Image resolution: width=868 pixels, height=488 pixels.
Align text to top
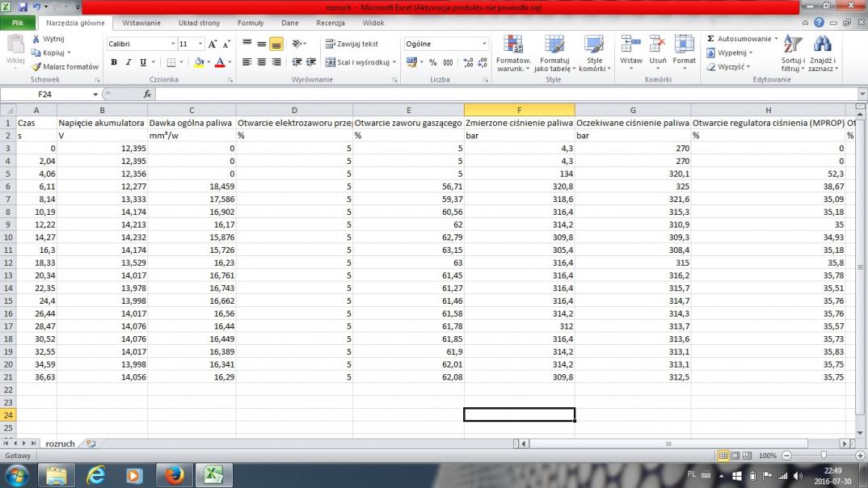(x=246, y=43)
